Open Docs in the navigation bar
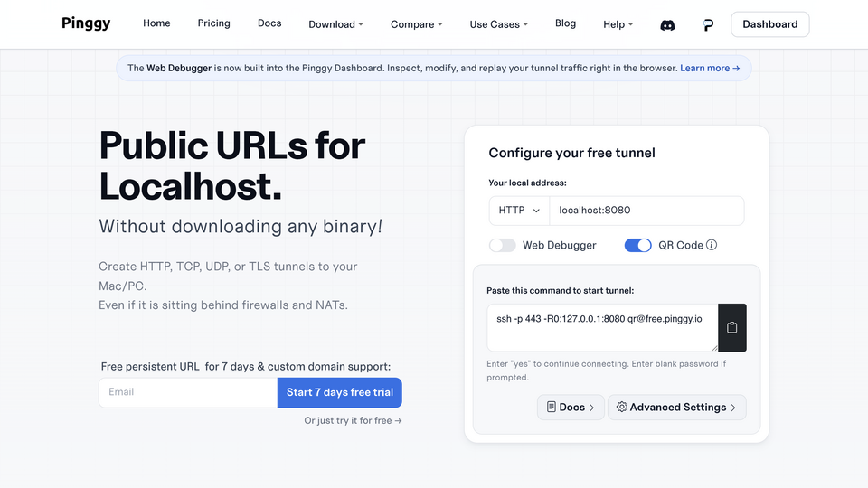The height and width of the screenshot is (488, 868). (269, 23)
